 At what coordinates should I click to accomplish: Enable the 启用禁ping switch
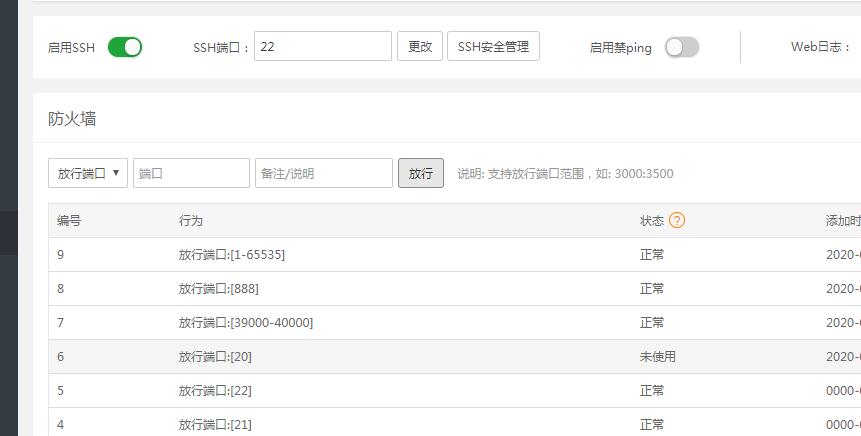tap(682, 47)
